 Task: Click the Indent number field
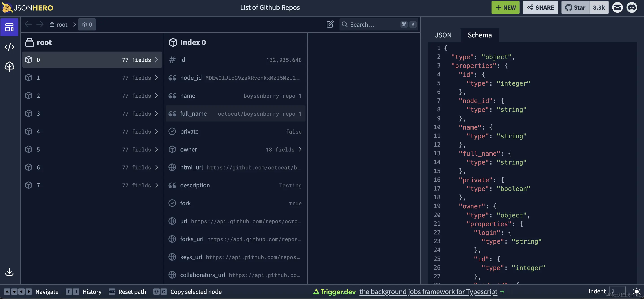click(617, 291)
